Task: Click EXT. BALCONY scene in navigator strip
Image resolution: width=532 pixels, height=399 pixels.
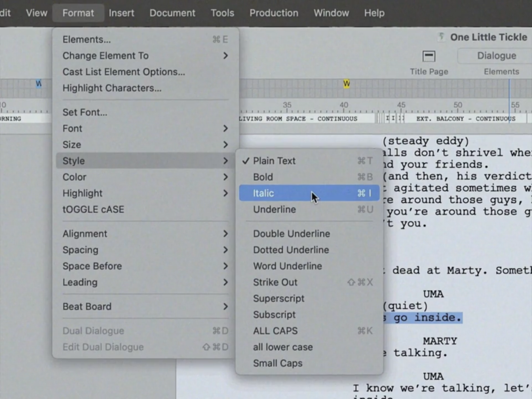Action: pos(465,119)
